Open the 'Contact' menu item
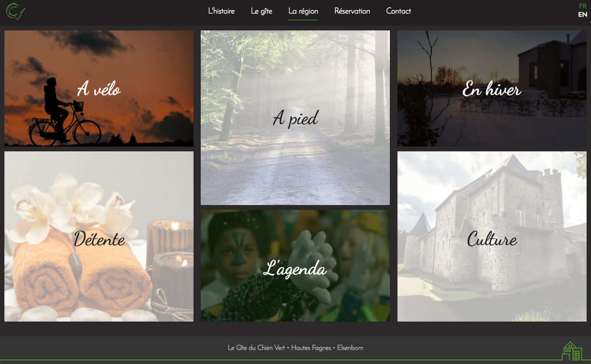Viewport: 591px width, 364px height. pyautogui.click(x=398, y=11)
